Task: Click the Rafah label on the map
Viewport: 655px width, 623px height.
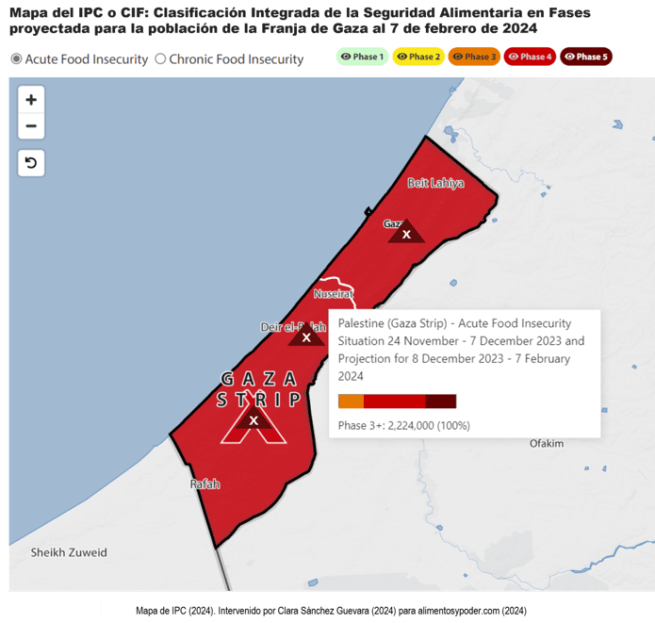Action: click(204, 484)
